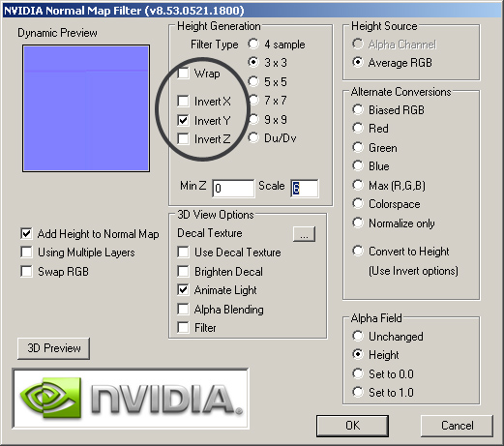Select the Colorspace conversion option

click(x=358, y=203)
